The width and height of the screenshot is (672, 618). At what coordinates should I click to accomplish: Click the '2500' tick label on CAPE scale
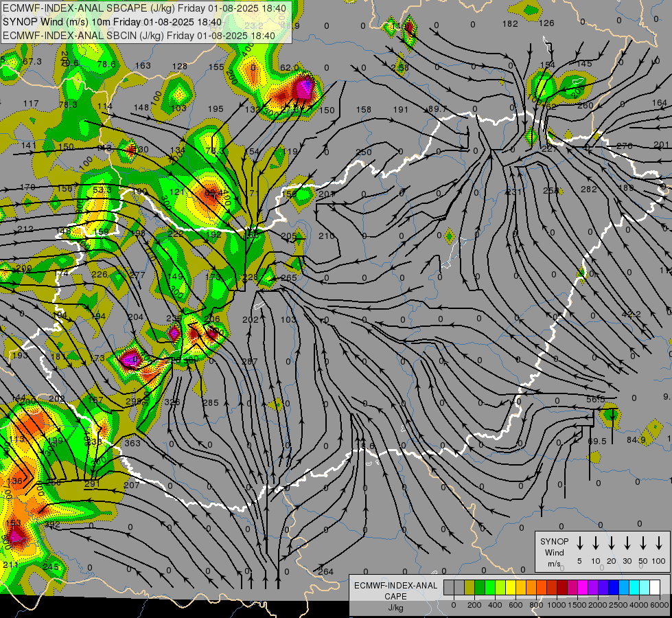point(618,605)
